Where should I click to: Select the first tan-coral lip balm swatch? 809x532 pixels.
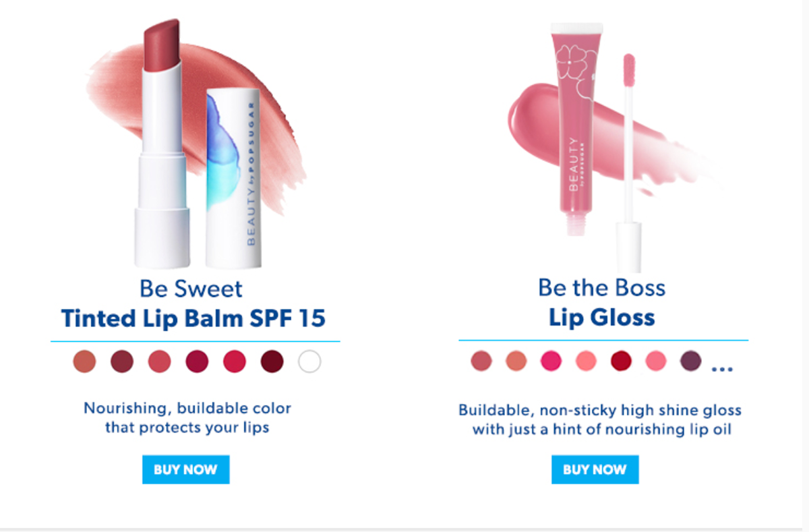coord(85,362)
